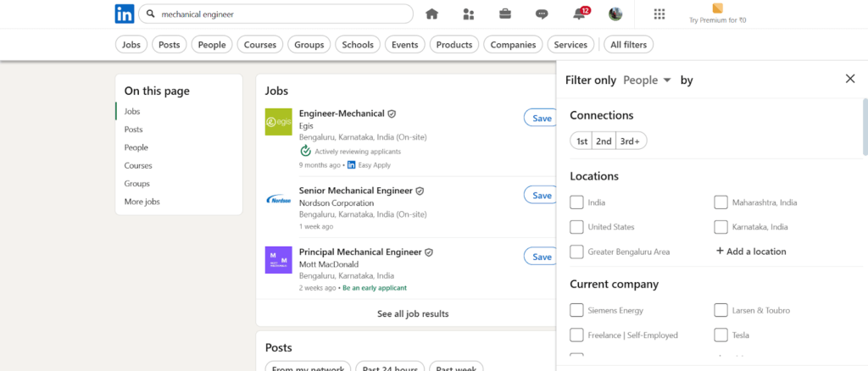Image resolution: width=868 pixels, height=371 pixels.
Task: Save the Engineer-Mechanical job at Egis
Action: click(x=542, y=119)
